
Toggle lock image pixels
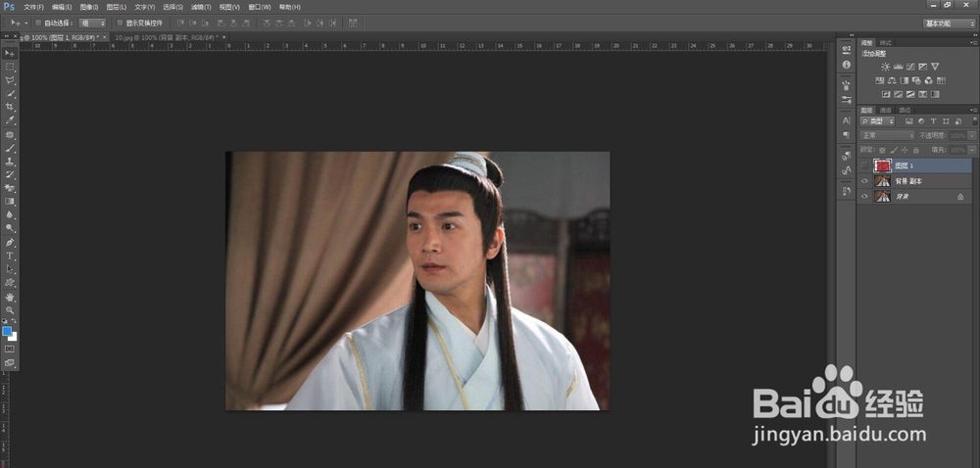[x=893, y=151]
